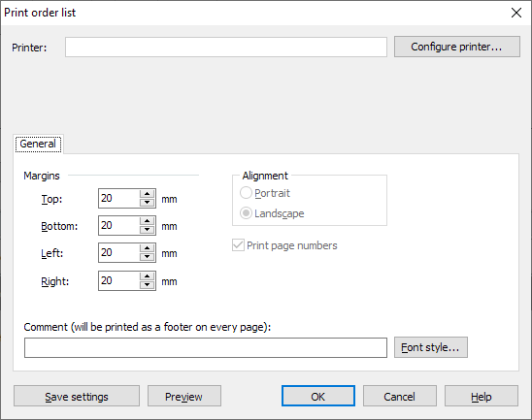
Task: Increase the Left margin with up arrow
Action: coord(147,248)
